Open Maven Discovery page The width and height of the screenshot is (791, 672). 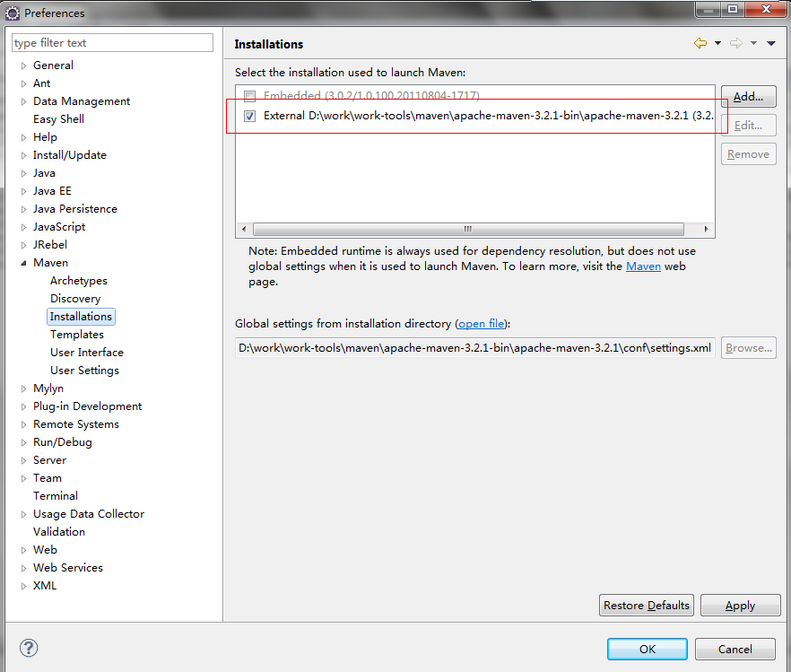tap(75, 299)
